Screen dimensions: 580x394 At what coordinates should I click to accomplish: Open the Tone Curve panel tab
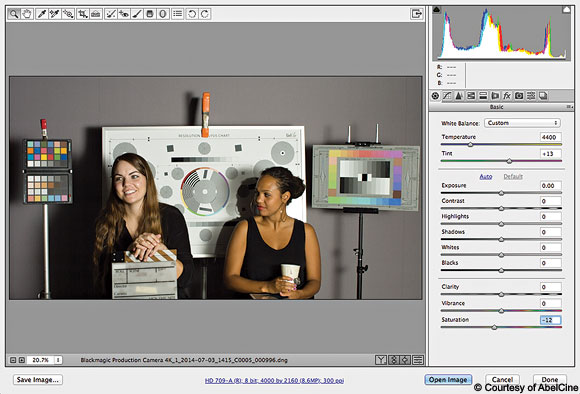[447, 96]
